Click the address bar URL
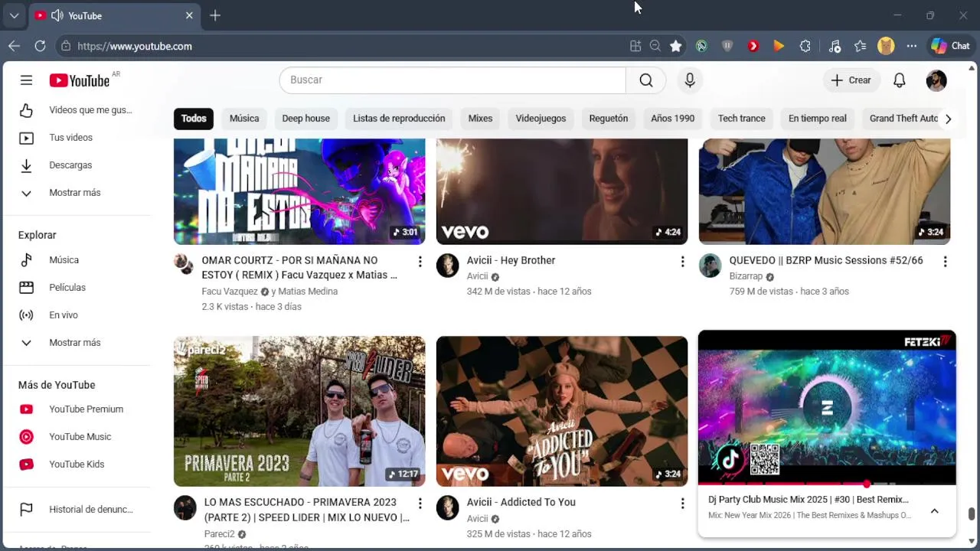This screenshot has height=551, width=980. coord(135,46)
